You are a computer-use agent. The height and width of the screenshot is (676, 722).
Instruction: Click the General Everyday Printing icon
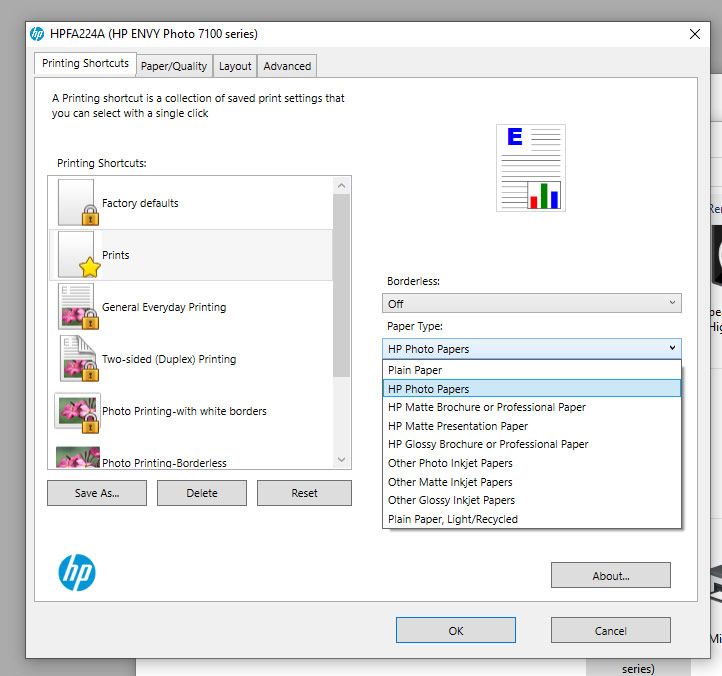pyautogui.click(x=78, y=306)
